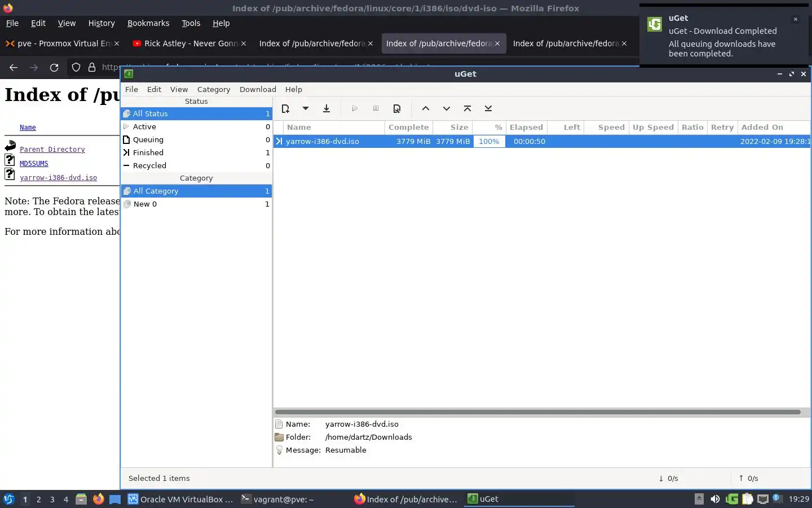
Task: Click volume speaker icon in system tray
Action: click(x=715, y=499)
